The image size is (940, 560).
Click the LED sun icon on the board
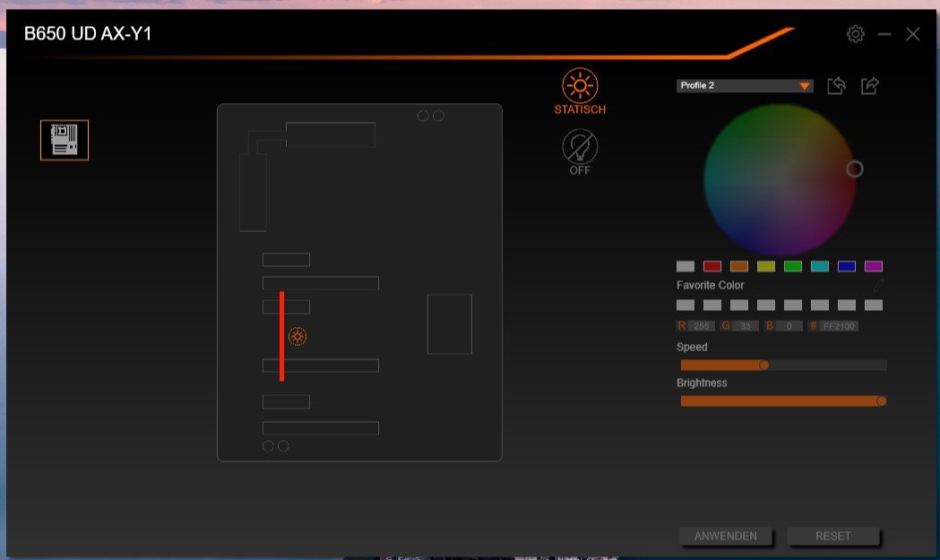(298, 336)
